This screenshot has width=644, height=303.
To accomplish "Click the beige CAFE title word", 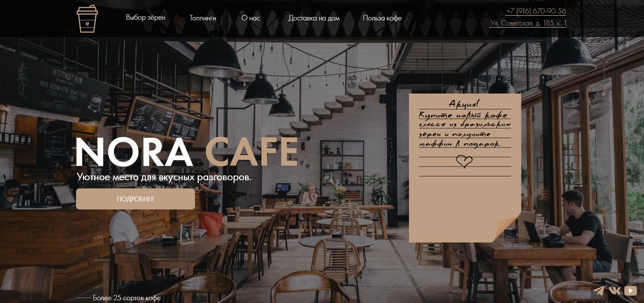I will tap(252, 152).
